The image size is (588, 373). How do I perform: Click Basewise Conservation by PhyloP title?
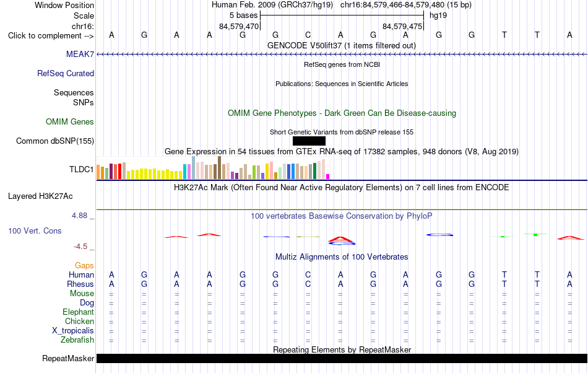pos(342,216)
